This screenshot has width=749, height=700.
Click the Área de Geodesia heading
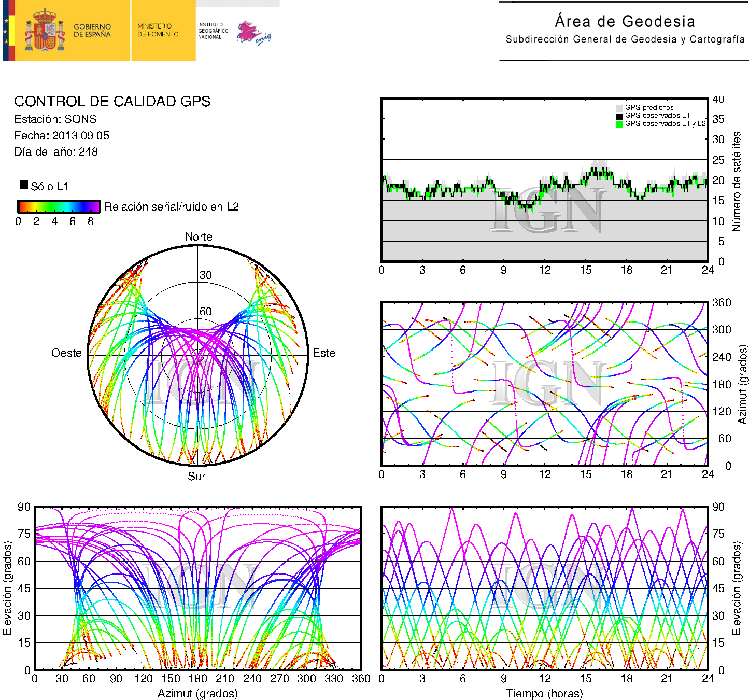click(625, 21)
